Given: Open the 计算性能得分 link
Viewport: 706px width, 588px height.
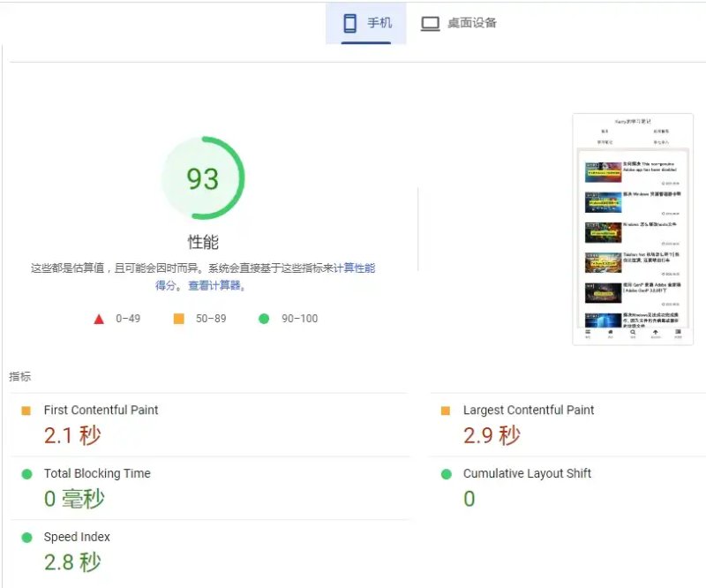Looking at the screenshot, I should 265,276.
